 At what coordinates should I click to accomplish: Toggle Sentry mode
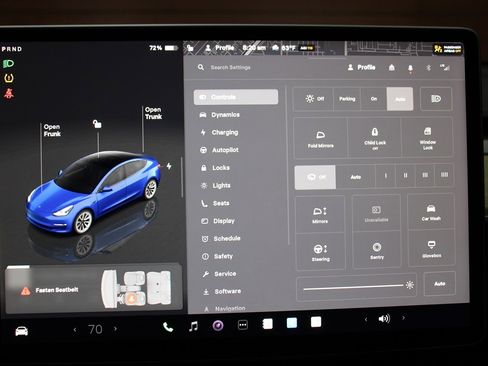point(377,250)
